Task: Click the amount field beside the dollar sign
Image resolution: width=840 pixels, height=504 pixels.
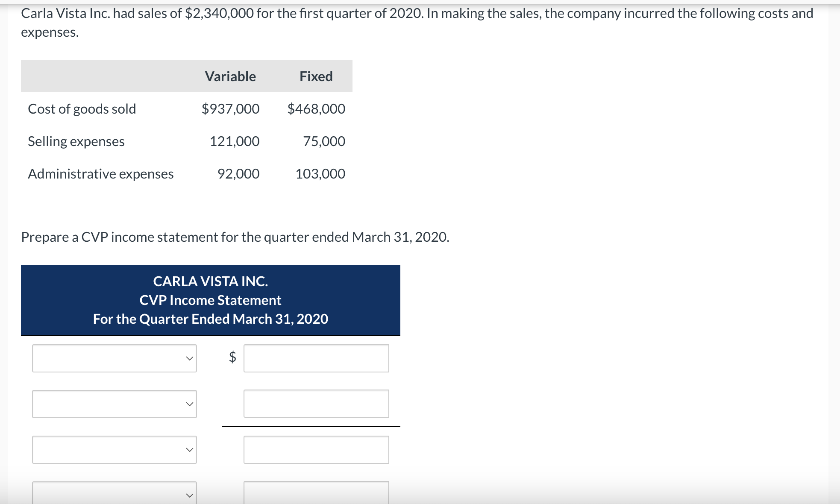Action: click(x=316, y=358)
